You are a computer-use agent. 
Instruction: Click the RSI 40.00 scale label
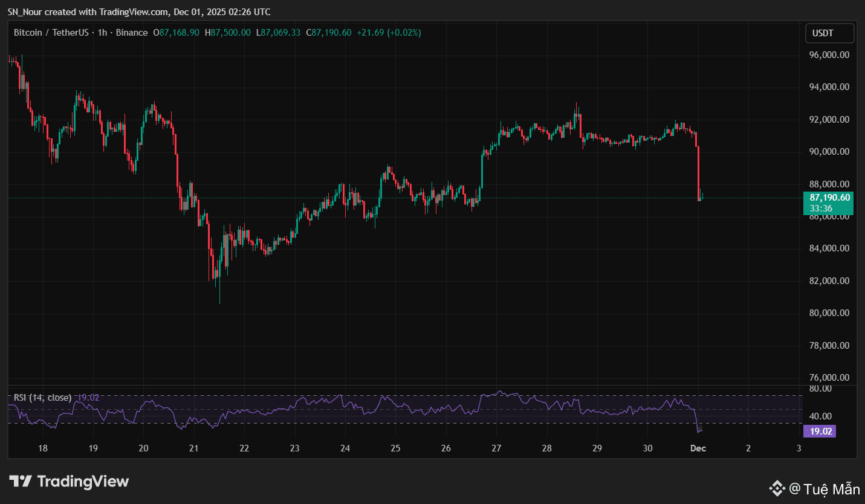coord(820,416)
